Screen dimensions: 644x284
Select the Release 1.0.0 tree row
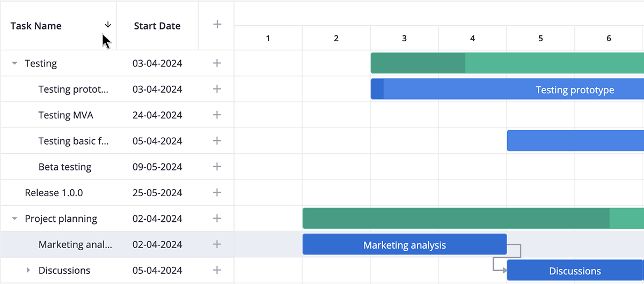tap(117, 192)
